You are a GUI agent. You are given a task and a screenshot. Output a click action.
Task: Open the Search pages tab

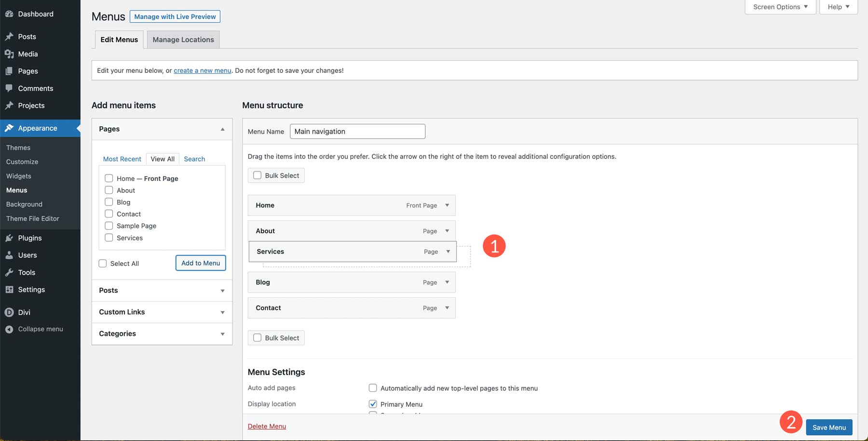[x=194, y=159]
